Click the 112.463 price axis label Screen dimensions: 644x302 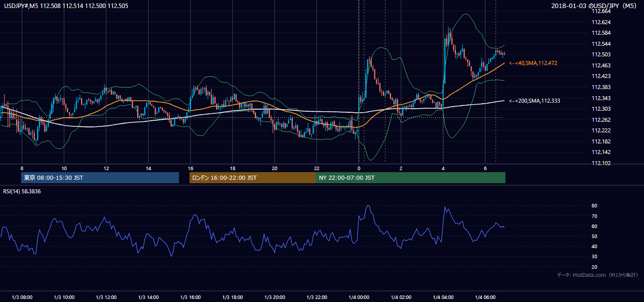[601, 66]
